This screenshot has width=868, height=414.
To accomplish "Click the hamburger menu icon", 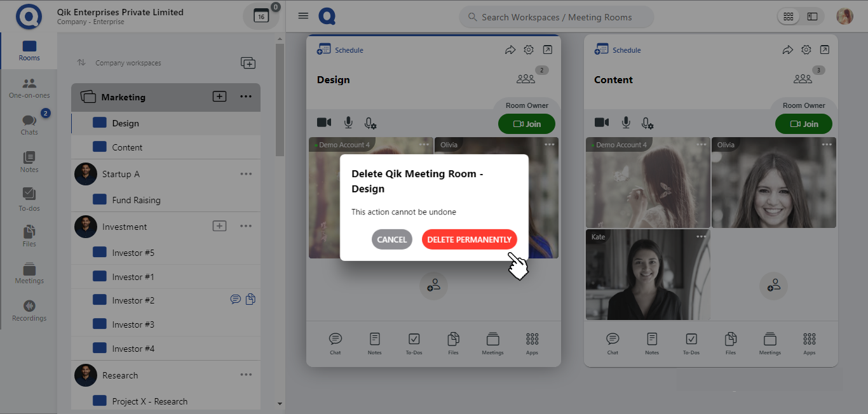I will click(303, 16).
